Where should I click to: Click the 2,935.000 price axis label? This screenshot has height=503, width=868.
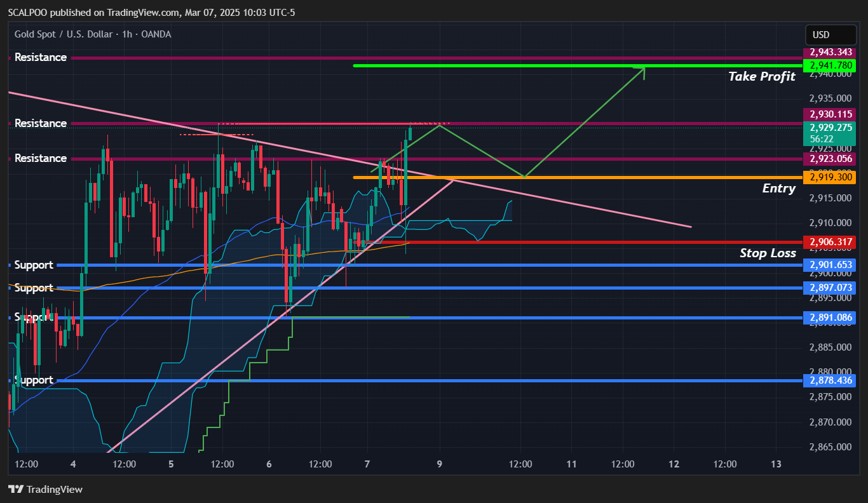831,98
